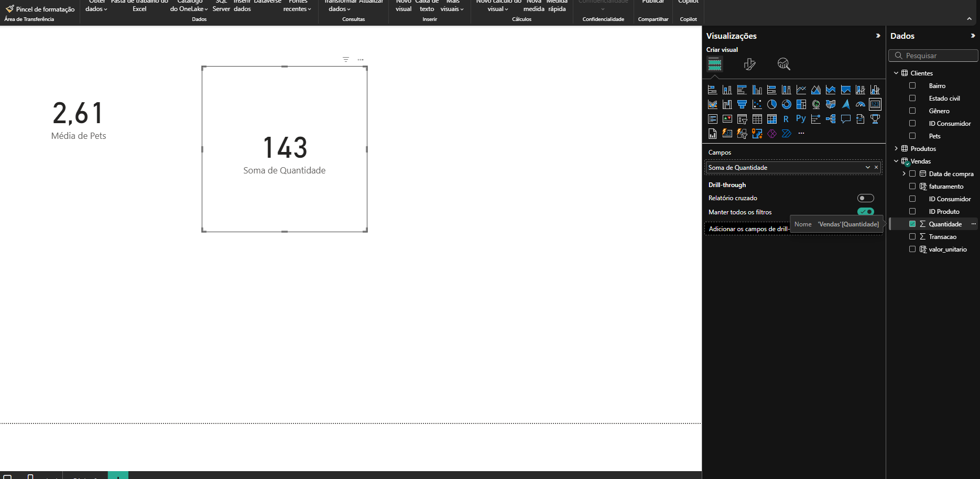Select the treemap visual

[801, 105]
